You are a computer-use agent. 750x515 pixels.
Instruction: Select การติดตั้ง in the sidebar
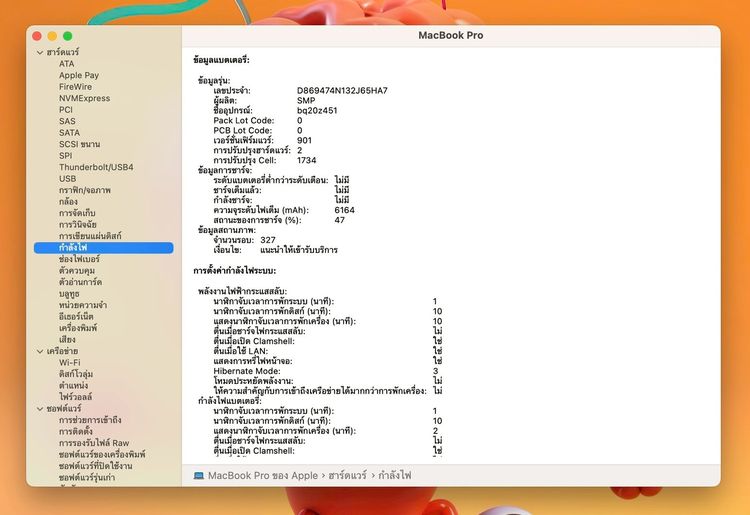click(76, 431)
